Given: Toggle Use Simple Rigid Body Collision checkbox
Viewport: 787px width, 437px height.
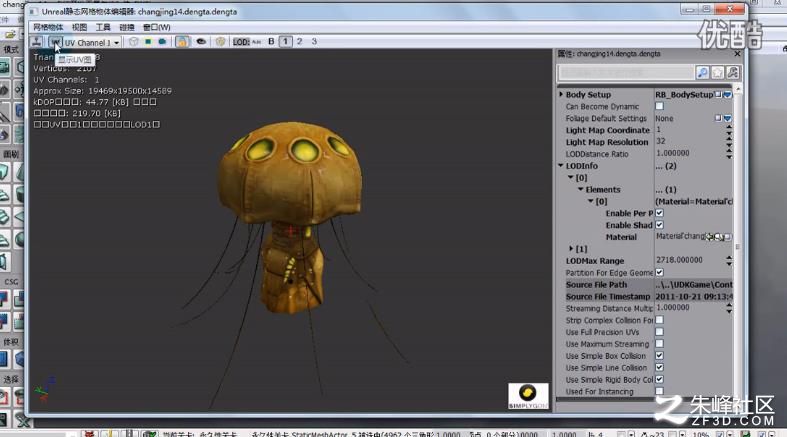Looking at the screenshot, I should click(x=660, y=380).
